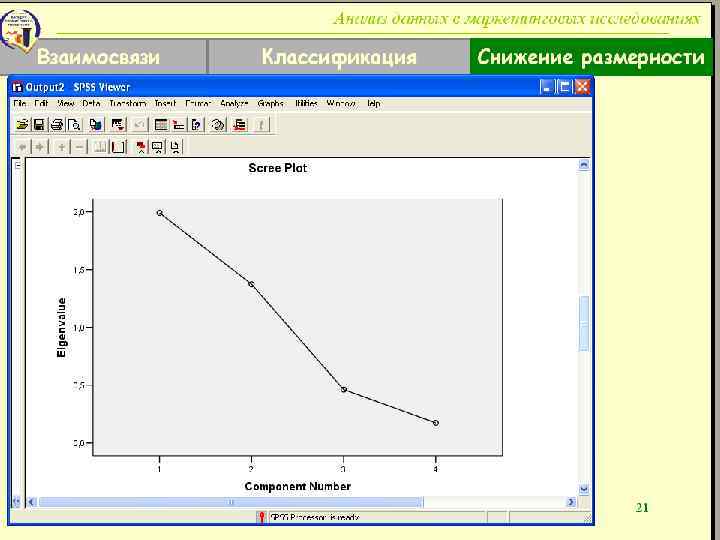Open the Graphs menu
This screenshot has height=540, width=720.
pyautogui.click(x=270, y=103)
